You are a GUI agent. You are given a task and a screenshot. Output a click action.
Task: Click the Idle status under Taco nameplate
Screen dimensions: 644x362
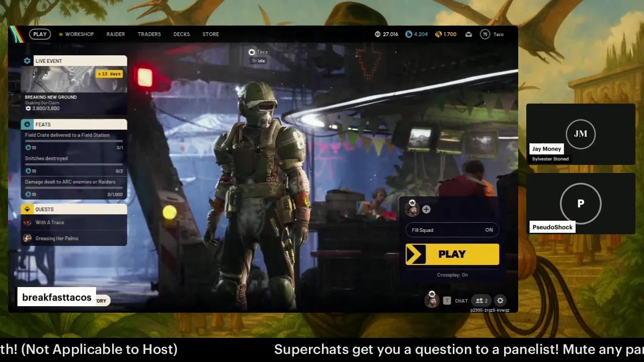click(259, 61)
